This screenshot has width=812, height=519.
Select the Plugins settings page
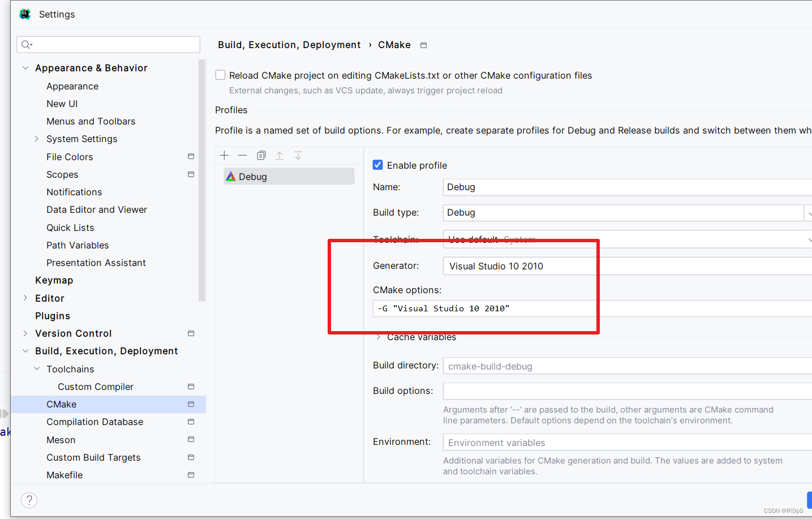click(x=53, y=316)
